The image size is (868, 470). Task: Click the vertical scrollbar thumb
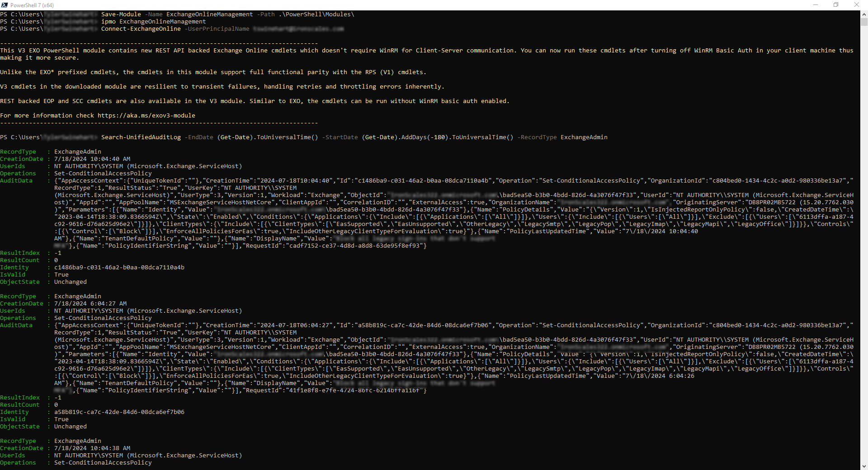(x=864, y=22)
